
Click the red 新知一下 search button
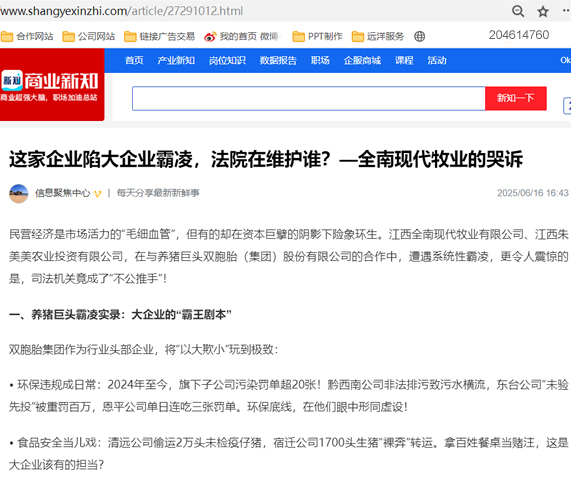516,98
